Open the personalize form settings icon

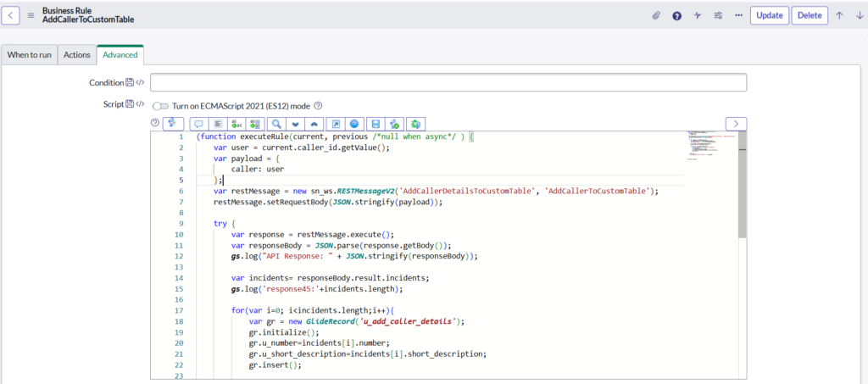pos(718,15)
